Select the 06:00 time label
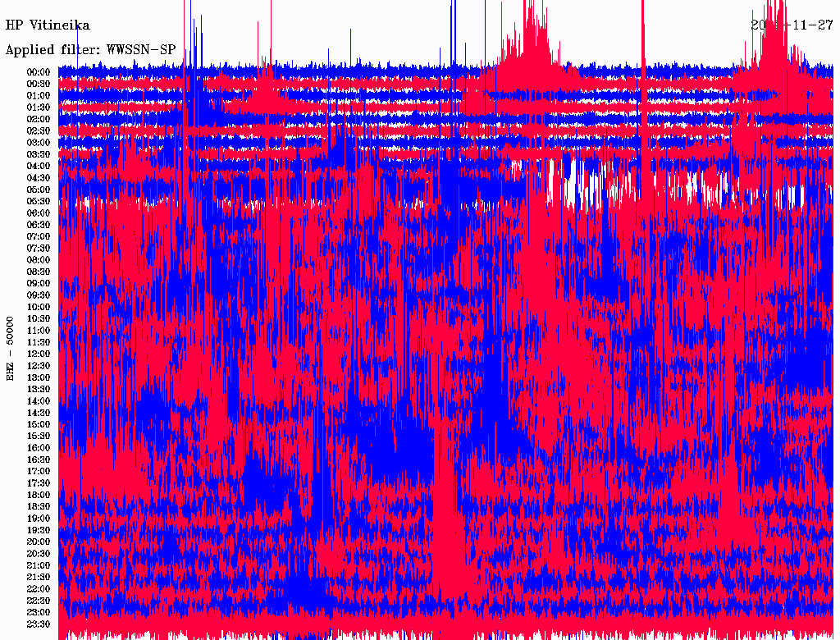Image resolution: width=840 pixels, height=640 pixels. (39, 213)
